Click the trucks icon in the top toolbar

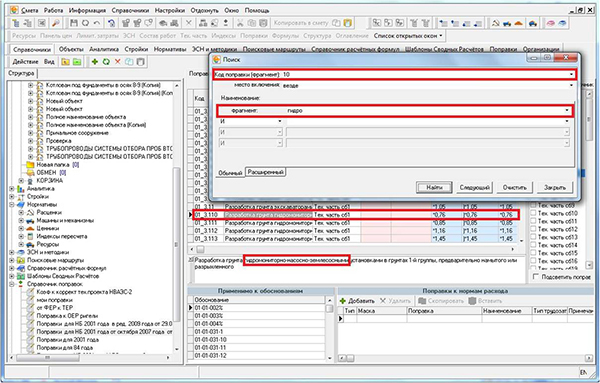[x=174, y=23]
